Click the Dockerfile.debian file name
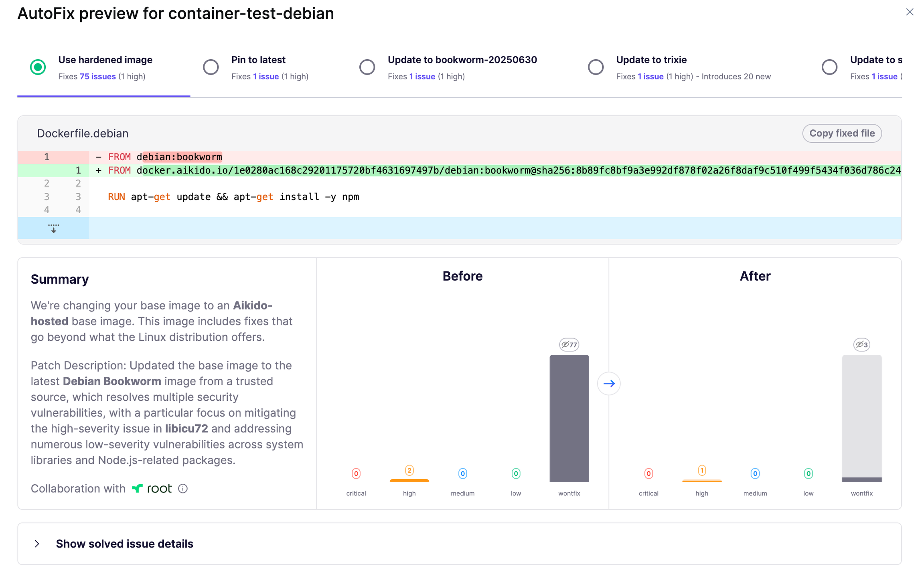924x584 pixels. click(83, 133)
